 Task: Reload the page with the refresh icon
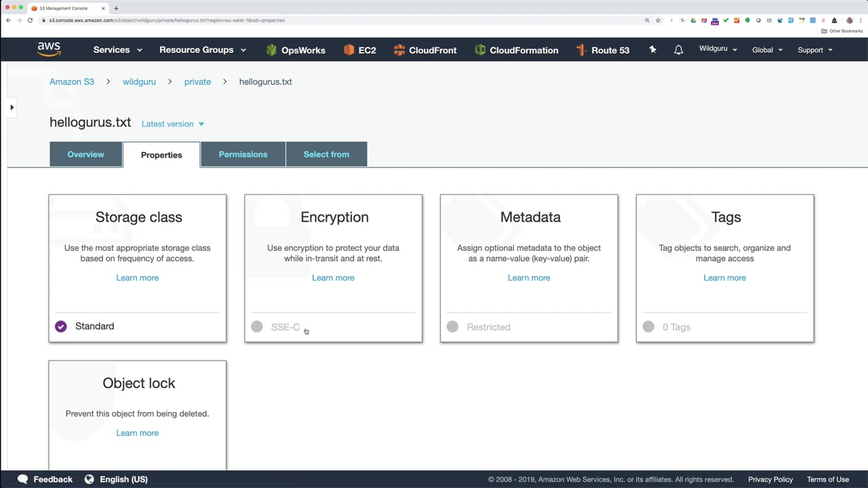click(30, 20)
